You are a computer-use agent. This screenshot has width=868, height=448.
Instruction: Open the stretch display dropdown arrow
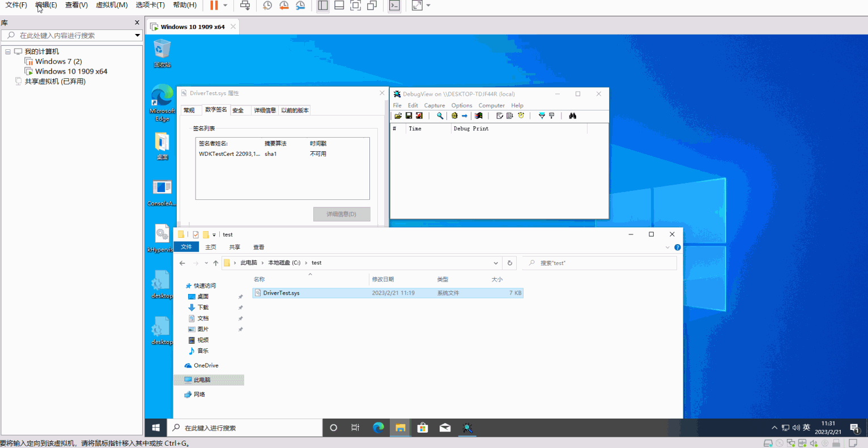(x=428, y=5)
